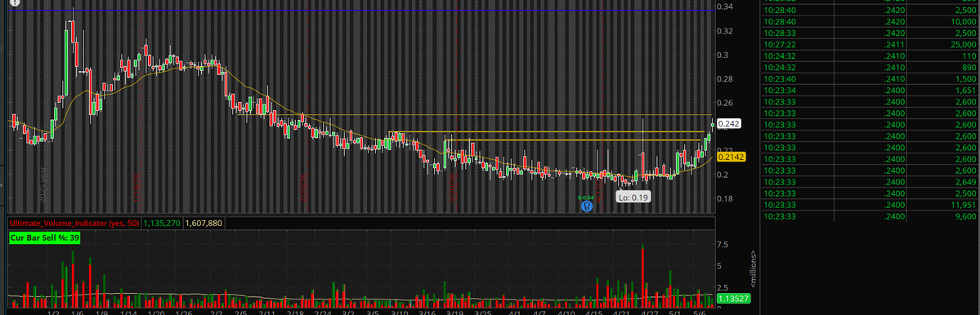Click the 1,607,880 average volume reading
The width and height of the screenshot is (980, 315).
coord(204,223)
